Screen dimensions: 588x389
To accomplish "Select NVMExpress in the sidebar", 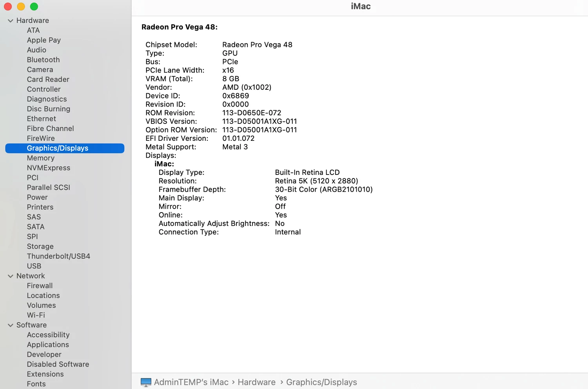I will (49, 168).
